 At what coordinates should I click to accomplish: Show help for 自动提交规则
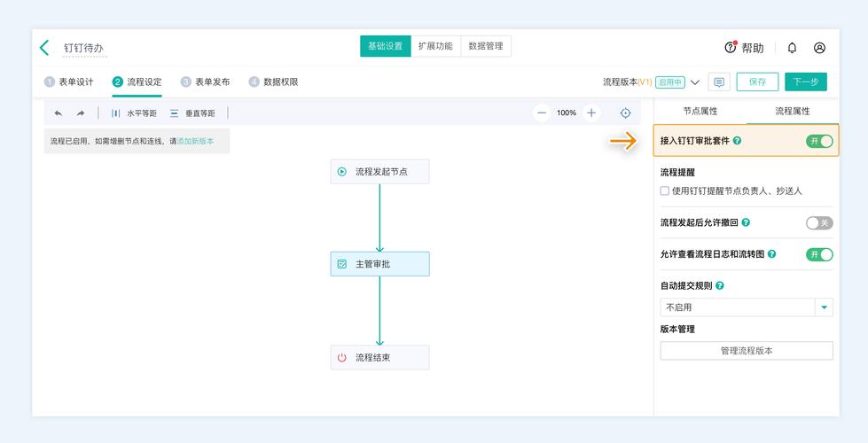tap(720, 286)
